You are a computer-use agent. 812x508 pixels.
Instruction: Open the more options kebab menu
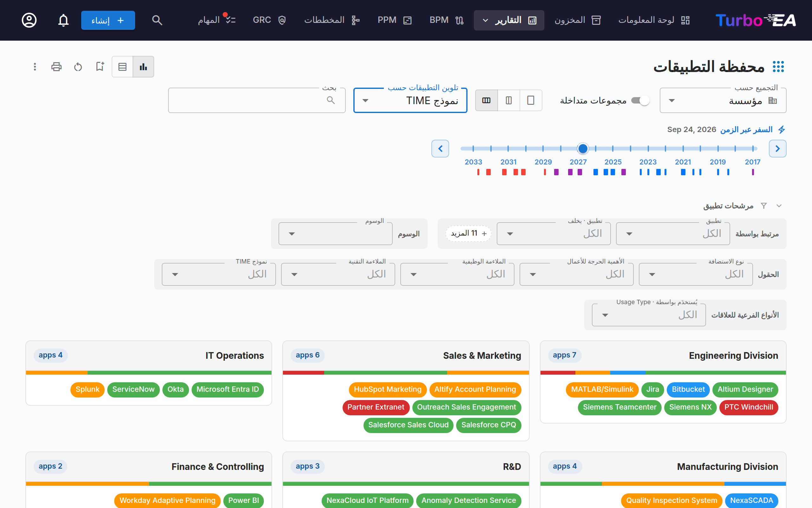35,67
